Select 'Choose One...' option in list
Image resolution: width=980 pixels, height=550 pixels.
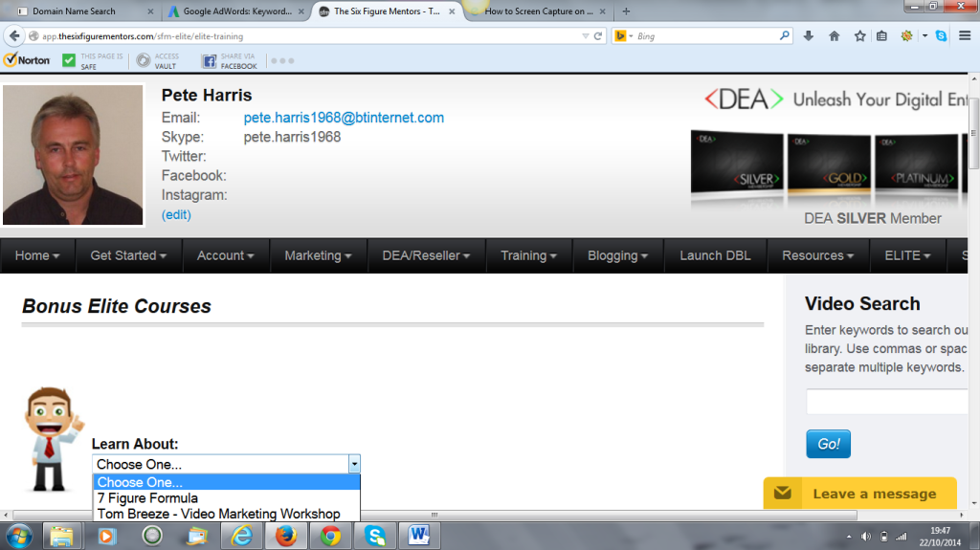[x=226, y=482]
